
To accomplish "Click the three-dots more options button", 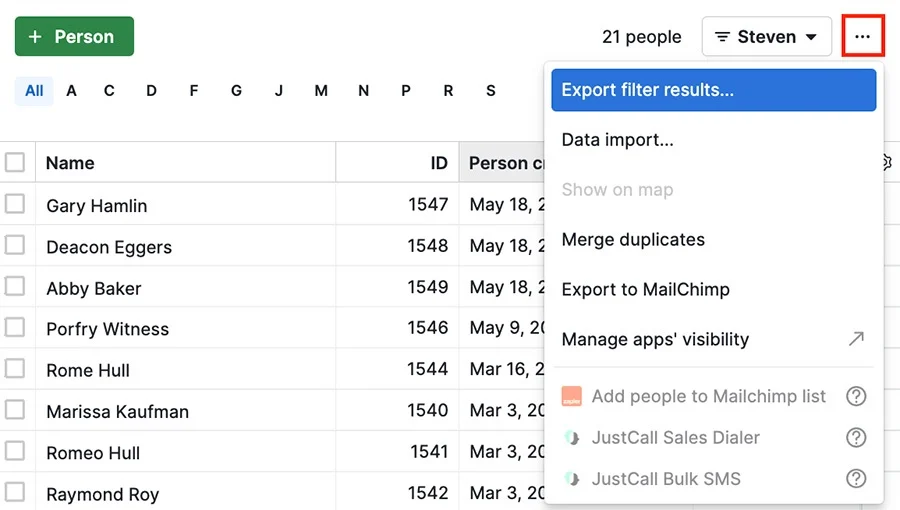I will [862, 37].
